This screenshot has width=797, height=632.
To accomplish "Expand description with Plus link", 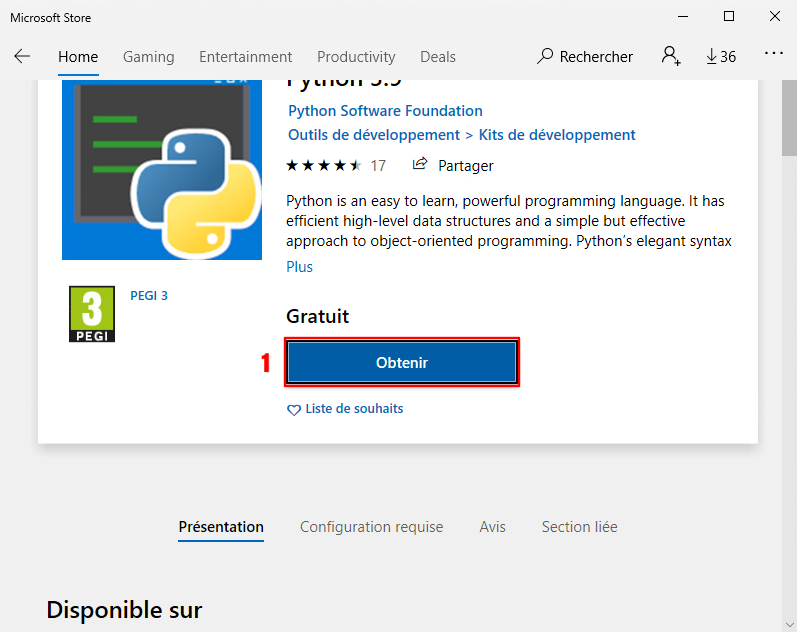I will click(299, 267).
